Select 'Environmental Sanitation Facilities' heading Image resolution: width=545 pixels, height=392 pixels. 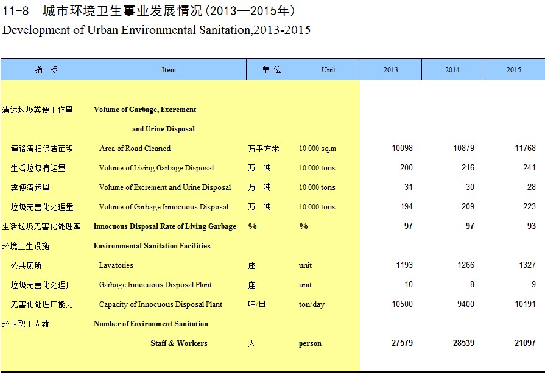152,246
